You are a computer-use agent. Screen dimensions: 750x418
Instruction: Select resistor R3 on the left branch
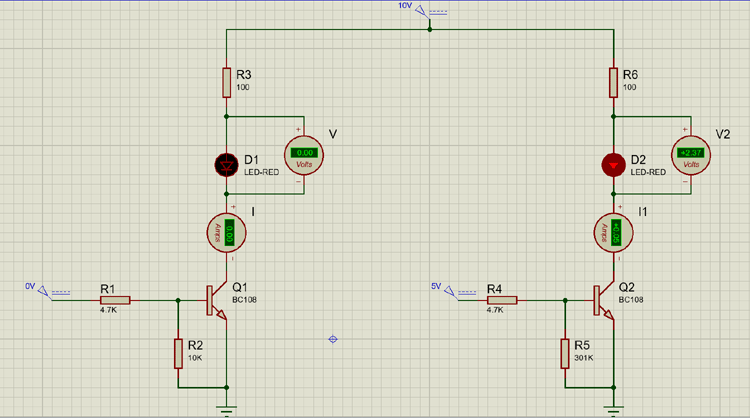click(227, 83)
